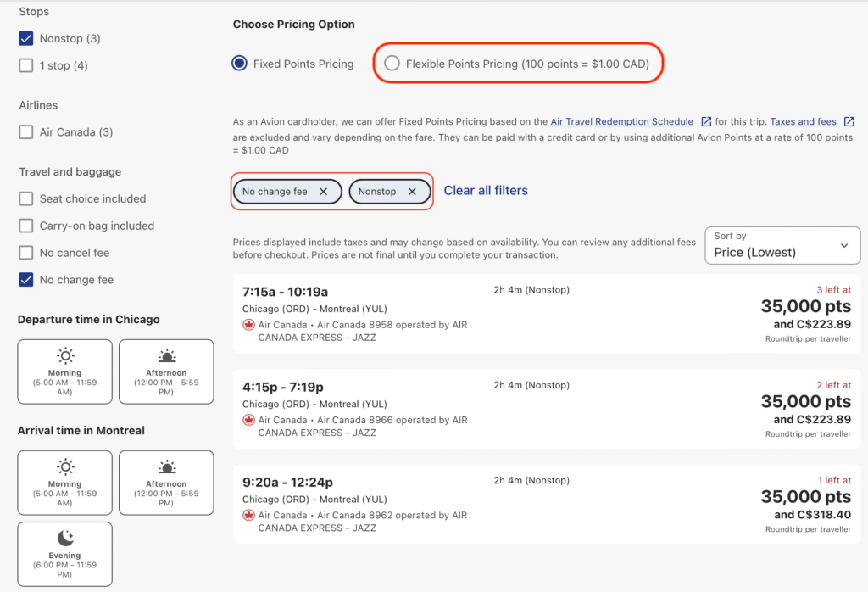The width and height of the screenshot is (868, 592).
Task: Open the Air Travel Redemption Schedule link
Action: click(621, 122)
